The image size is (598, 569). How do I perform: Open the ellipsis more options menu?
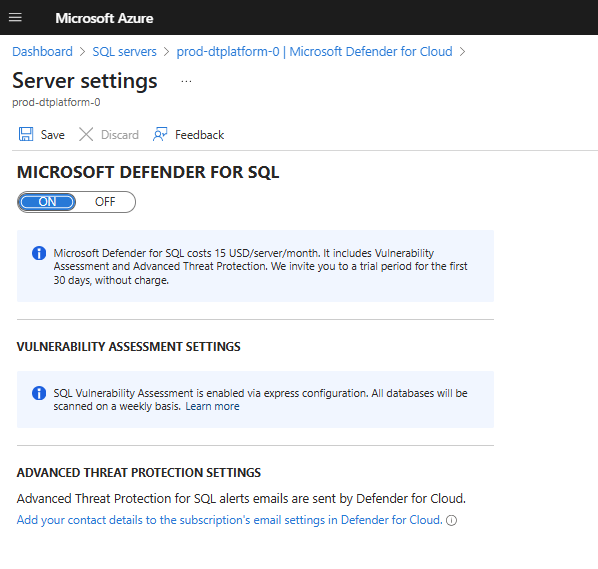tap(186, 81)
